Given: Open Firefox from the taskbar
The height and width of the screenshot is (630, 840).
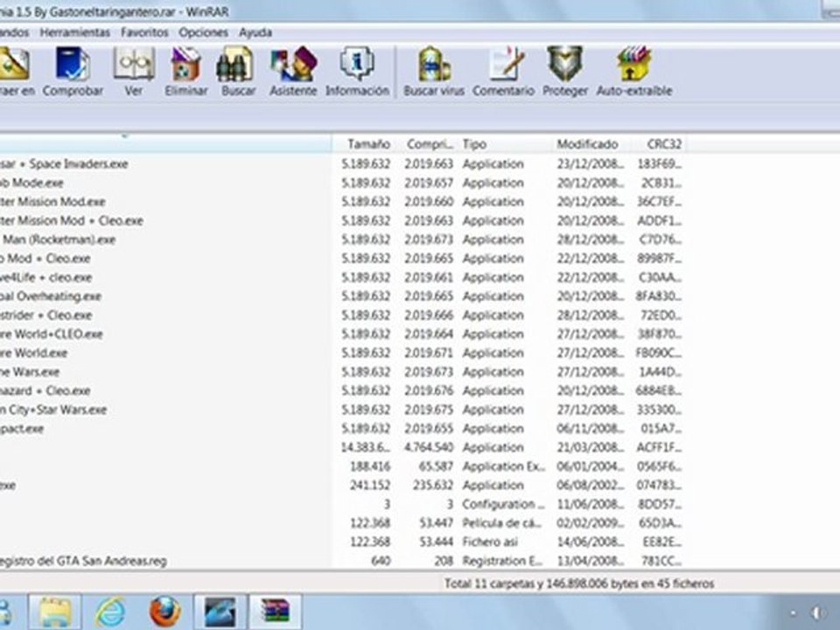Looking at the screenshot, I should pos(164,612).
